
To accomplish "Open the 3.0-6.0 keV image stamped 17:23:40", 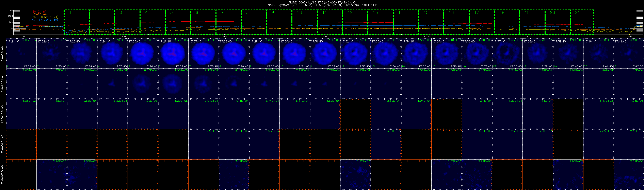I will coord(82,53).
